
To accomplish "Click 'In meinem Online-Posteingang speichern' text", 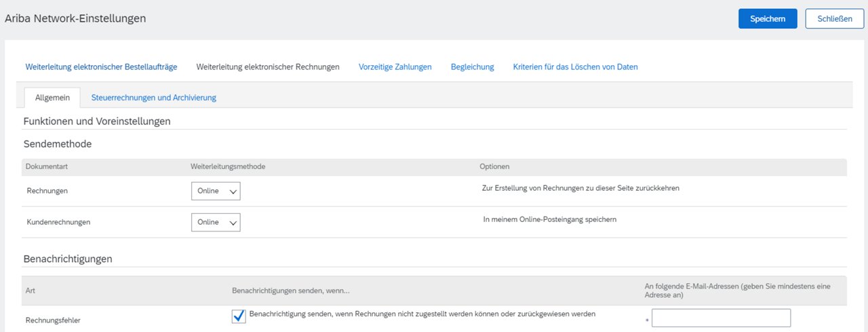I will [x=550, y=219].
